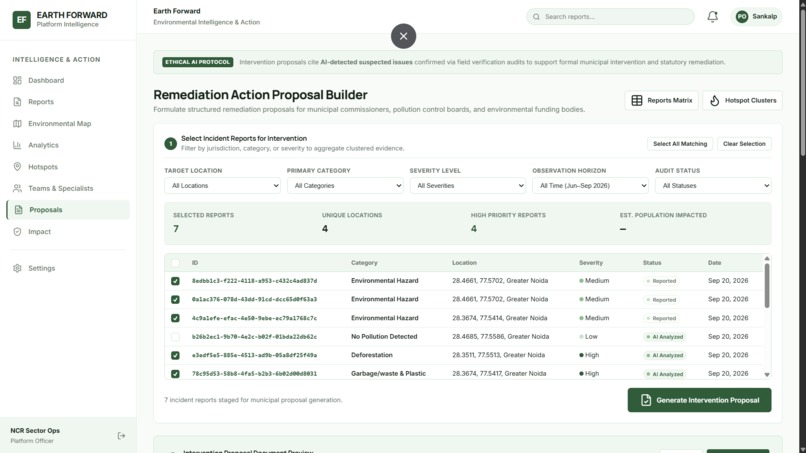Click the Analytics chart icon
Image resolution: width=806 pixels, height=453 pixels.
point(17,145)
